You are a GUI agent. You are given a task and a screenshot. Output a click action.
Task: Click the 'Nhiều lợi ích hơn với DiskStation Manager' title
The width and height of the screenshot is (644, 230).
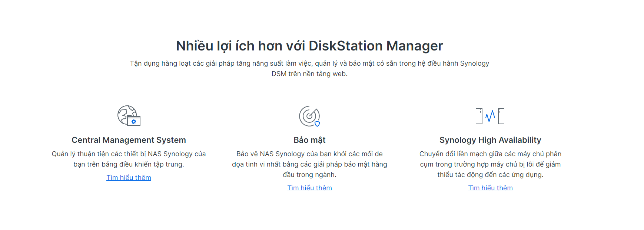[309, 46]
